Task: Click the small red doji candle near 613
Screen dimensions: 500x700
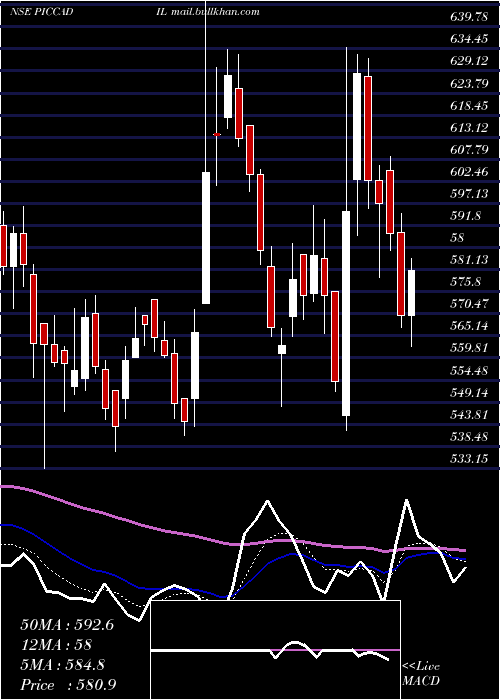Action: pyautogui.click(x=217, y=134)
